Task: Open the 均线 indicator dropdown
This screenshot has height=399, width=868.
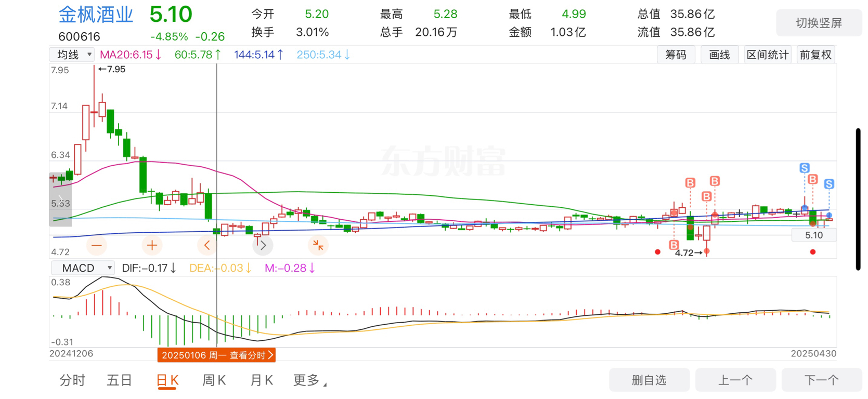Action: [x=72, y=55]
